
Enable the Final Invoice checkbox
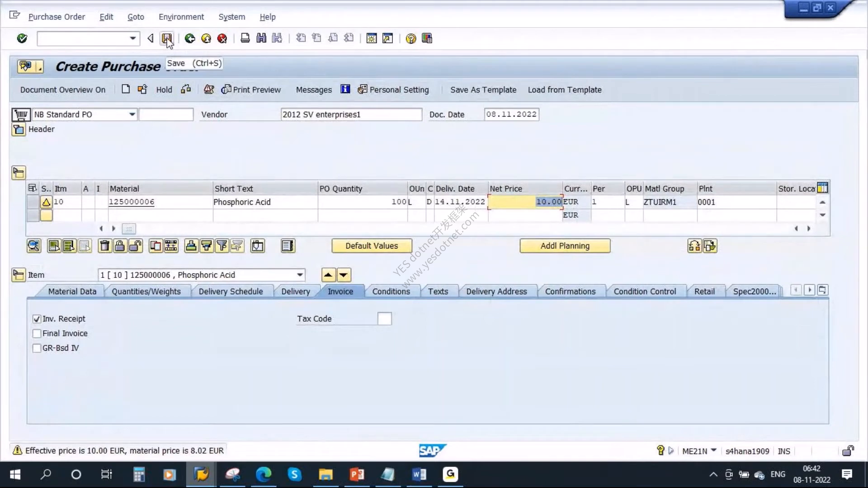(37, 333)
